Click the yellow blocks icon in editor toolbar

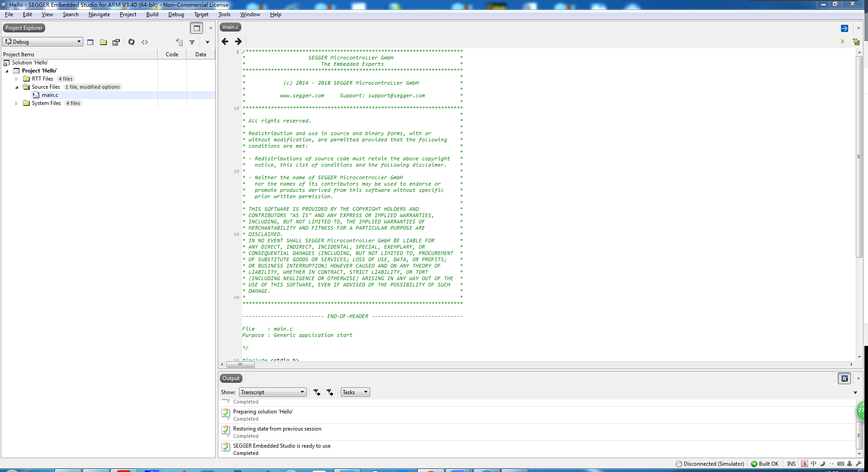[856, 41]
